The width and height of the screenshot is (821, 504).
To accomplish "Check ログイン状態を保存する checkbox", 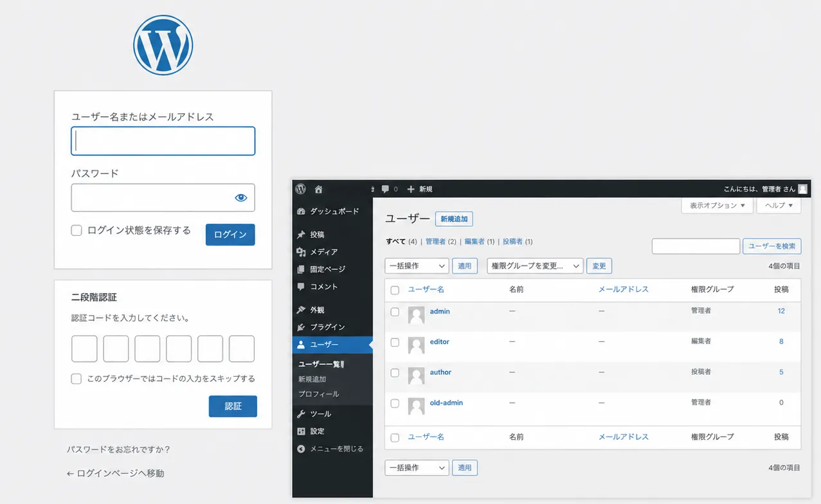I will [x=77, y=230].
